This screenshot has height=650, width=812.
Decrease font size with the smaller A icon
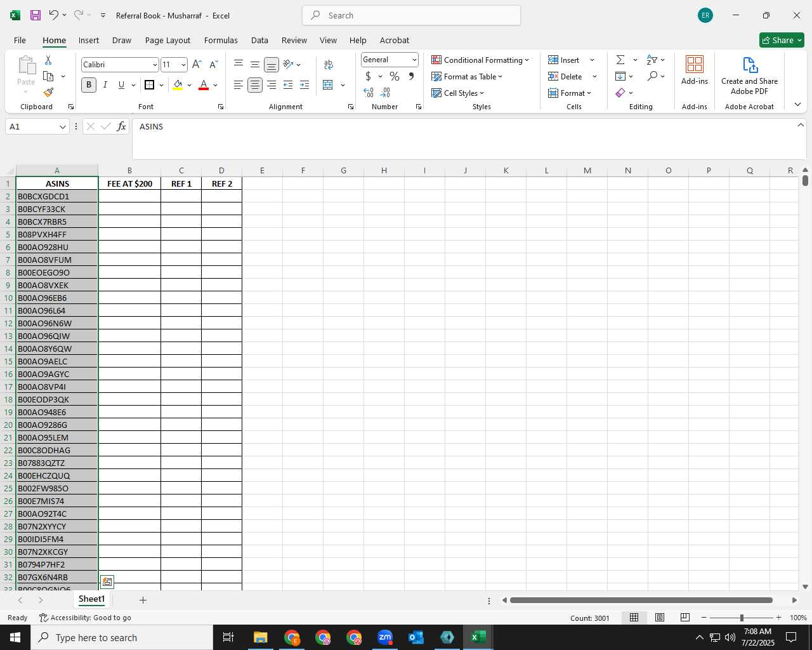[x=213, y=65]
